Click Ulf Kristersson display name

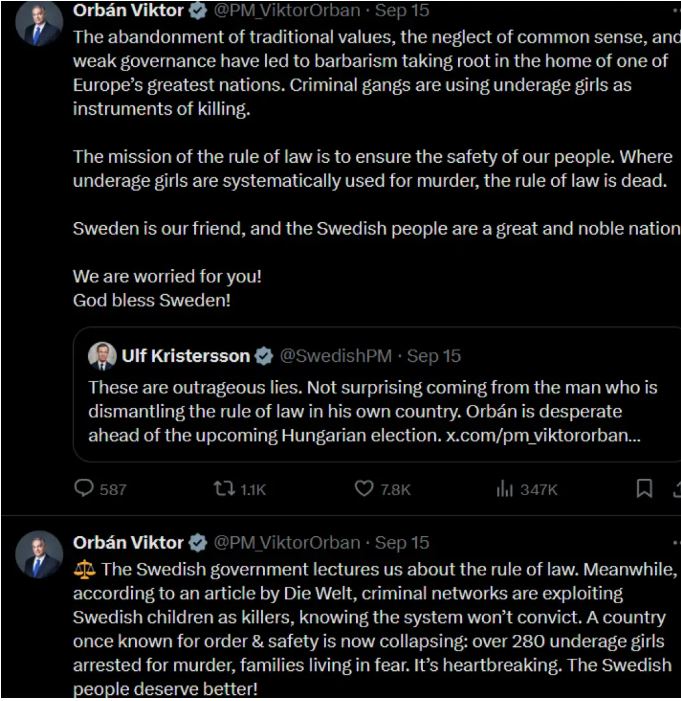pos(186,356)
